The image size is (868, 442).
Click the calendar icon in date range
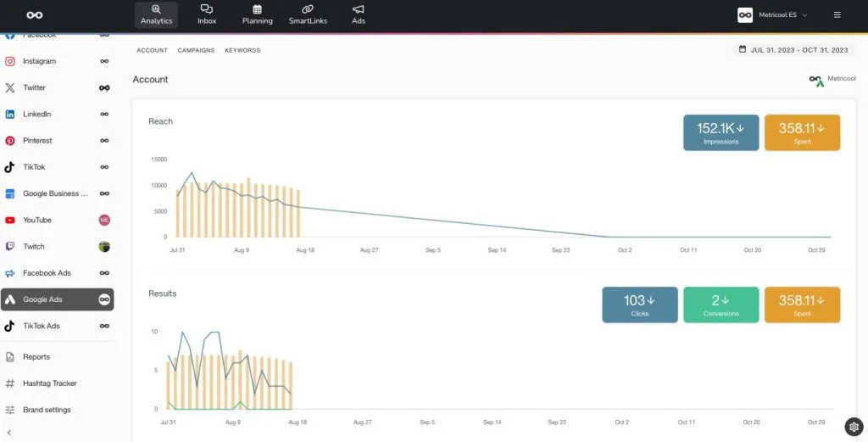(x=743, y=50)
